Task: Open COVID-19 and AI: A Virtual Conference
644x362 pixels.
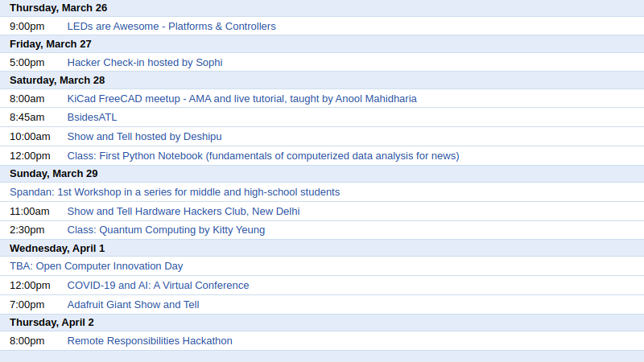Action: (x=158, y=286)
